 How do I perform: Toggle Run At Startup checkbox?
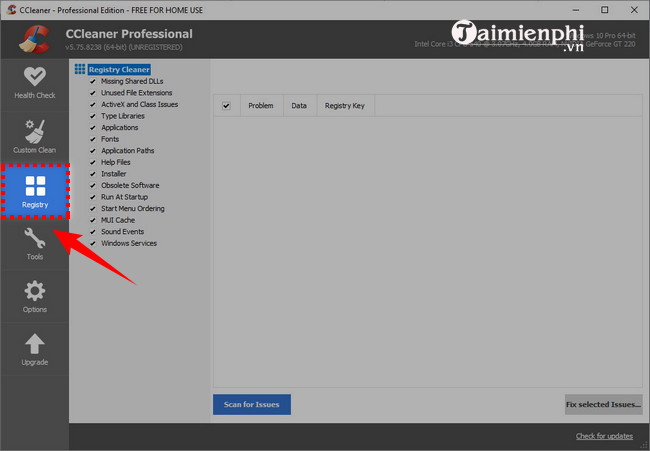(x=93, y=197)
